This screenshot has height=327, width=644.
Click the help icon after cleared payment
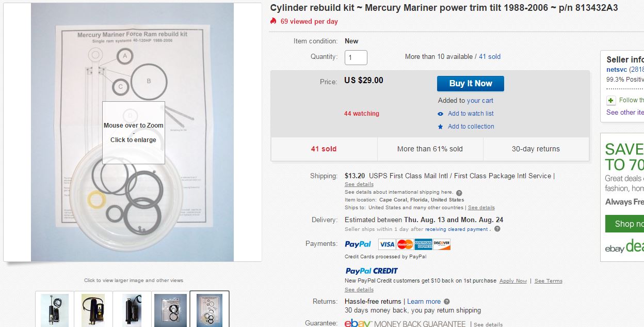497,229
